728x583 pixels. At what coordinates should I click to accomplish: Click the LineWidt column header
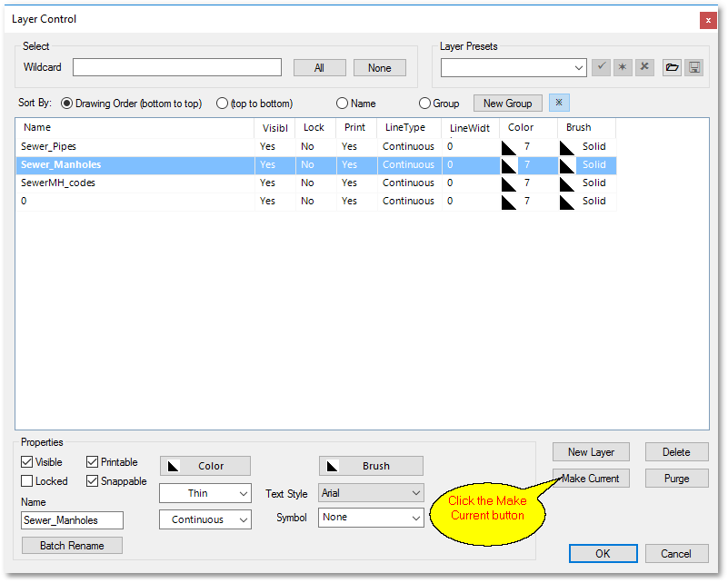470,127
